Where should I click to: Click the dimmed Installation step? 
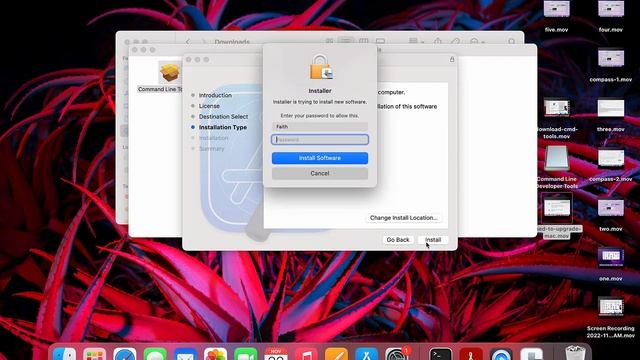pyautogui.click(x=213, y=138)
